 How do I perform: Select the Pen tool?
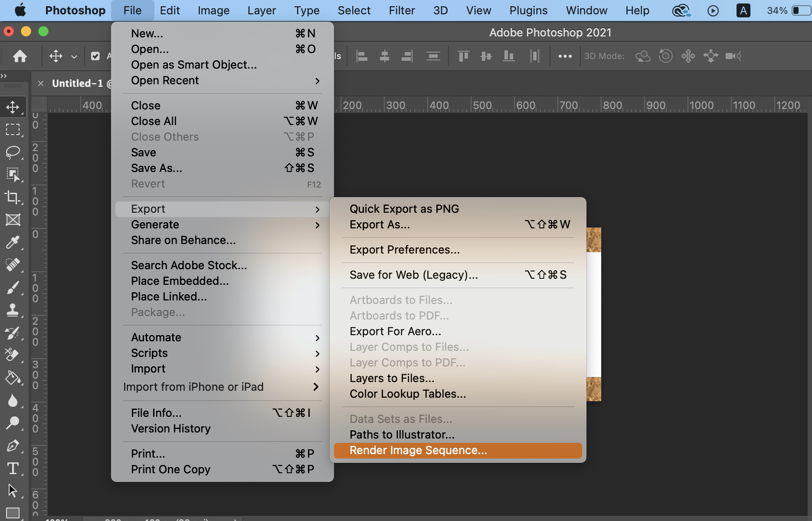pyautogui.click(x=13, y=445)
